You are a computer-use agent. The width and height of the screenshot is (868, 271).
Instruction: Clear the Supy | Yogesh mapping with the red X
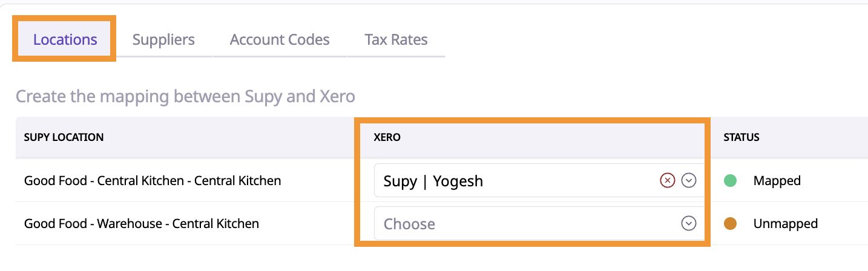(667, 180)
